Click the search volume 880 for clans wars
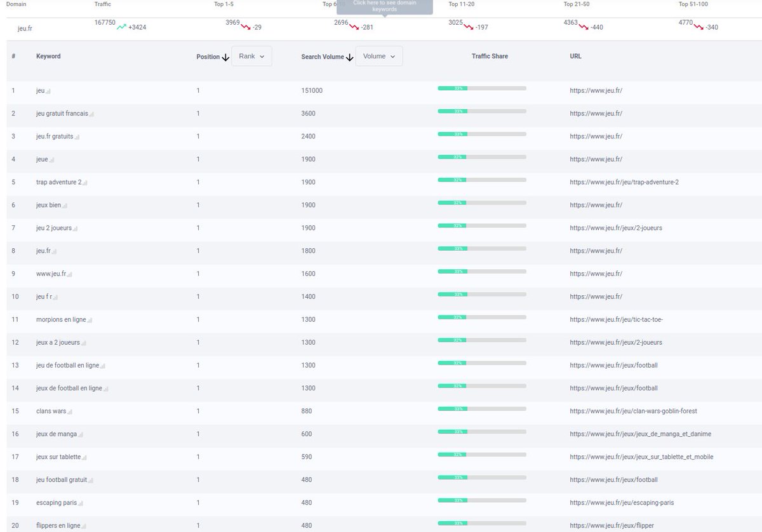Screen dimensions: 762x532 click(307, 411)
